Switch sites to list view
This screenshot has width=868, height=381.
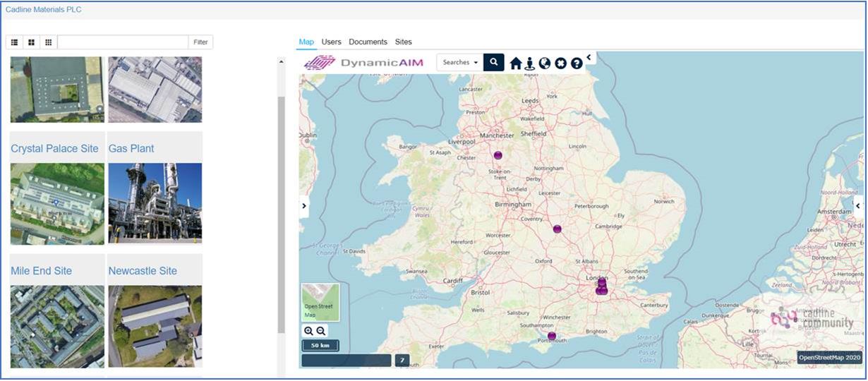click(14, 42)
